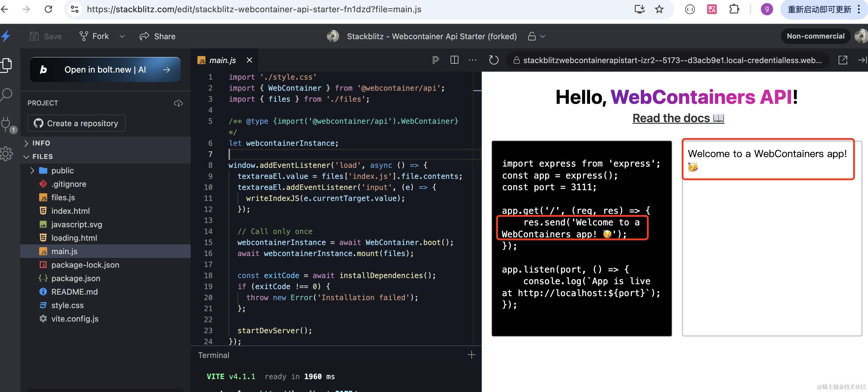The width and height of the screenshot is (868, 392).
Task: Expand the public folder
Action: 32,171
